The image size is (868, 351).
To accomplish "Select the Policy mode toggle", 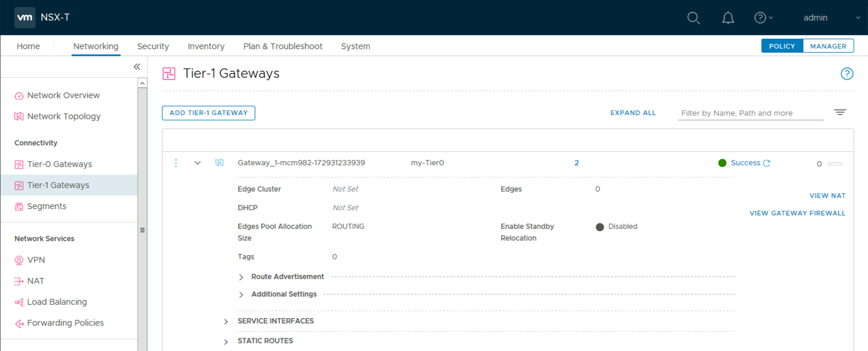I will click(x=782, y=46).
